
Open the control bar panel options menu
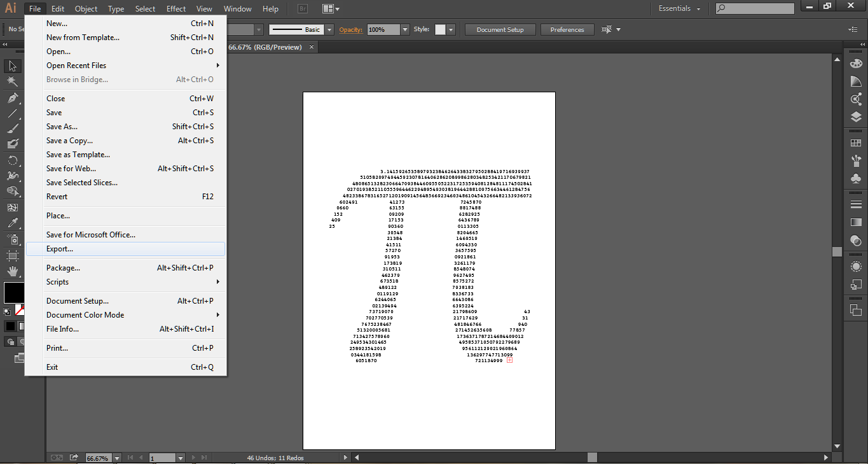pos(853,30)
